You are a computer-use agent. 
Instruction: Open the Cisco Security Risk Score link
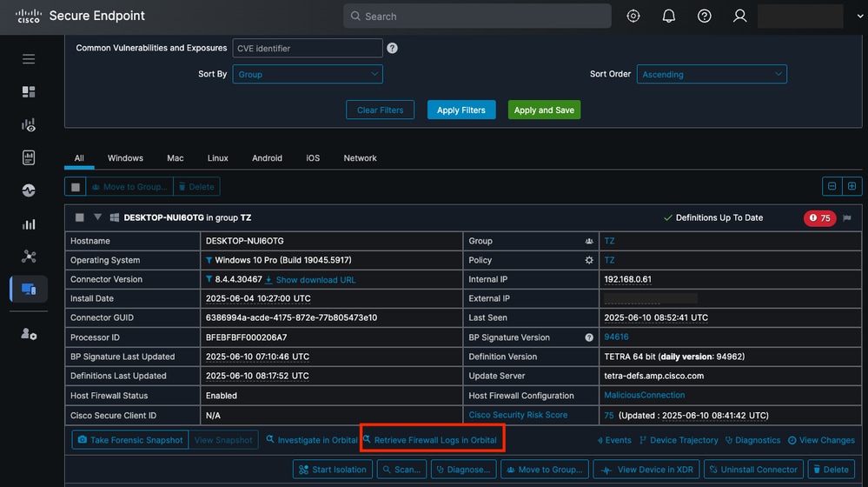518,415
